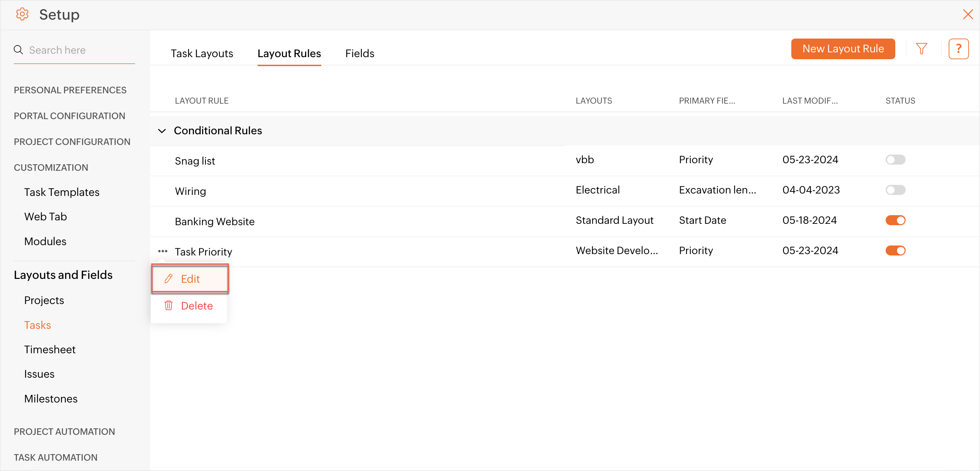Enable the Wiring rule toggle
This screenshot has height=471, width=980.
895,190
